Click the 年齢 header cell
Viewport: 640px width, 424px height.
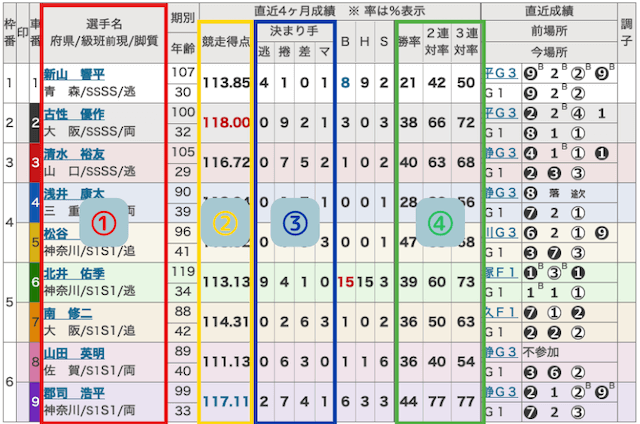tap(183, 49)
